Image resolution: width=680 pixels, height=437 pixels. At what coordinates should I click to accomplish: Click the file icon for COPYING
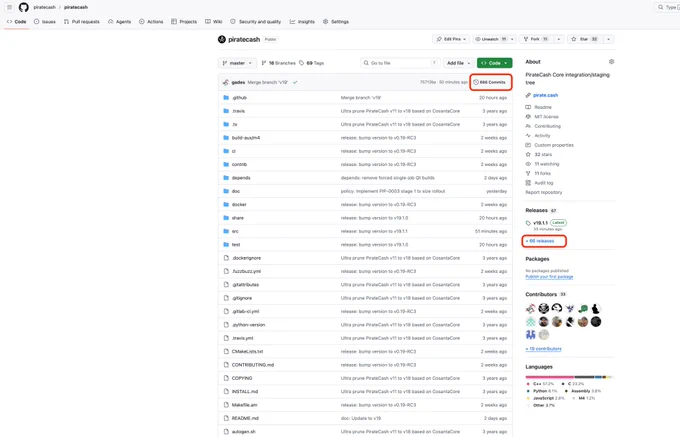[226, 378]
